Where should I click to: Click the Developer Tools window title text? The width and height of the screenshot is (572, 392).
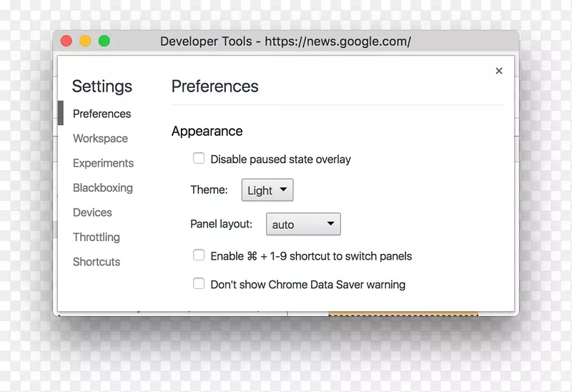[x=285, y=41]
